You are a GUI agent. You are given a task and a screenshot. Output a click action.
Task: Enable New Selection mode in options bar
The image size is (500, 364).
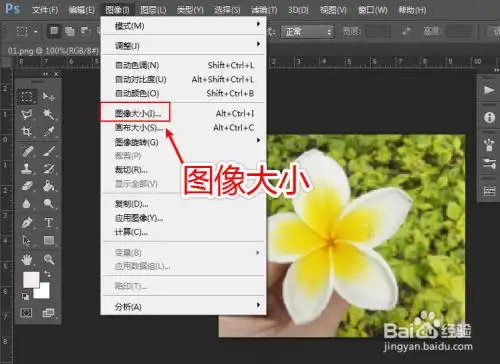click(54, 31)
